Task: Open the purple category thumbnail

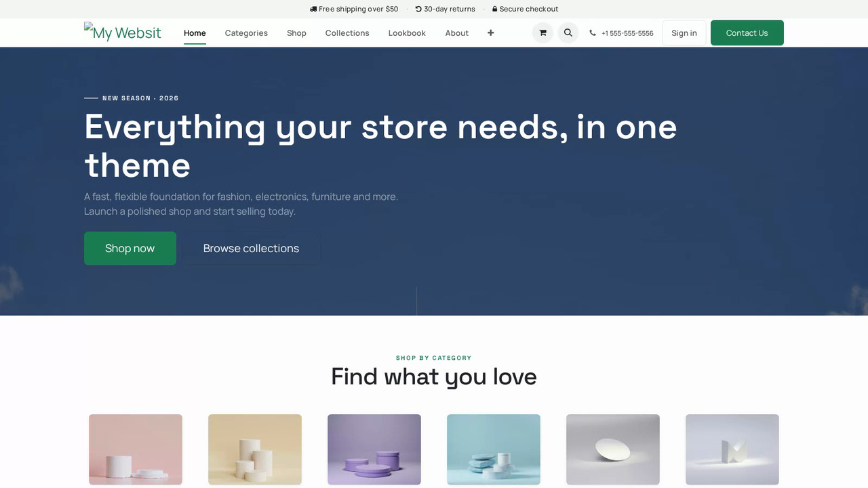Action: [x=374, y=449]
